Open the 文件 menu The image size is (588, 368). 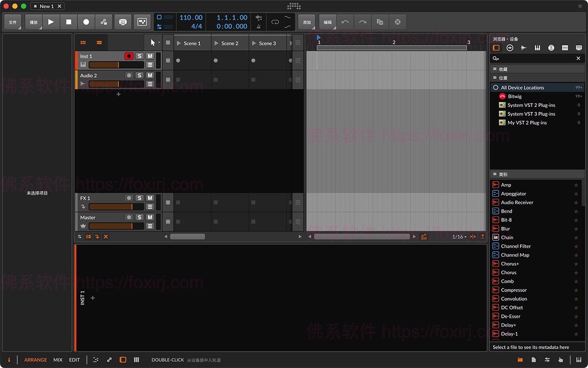point(12,22)
